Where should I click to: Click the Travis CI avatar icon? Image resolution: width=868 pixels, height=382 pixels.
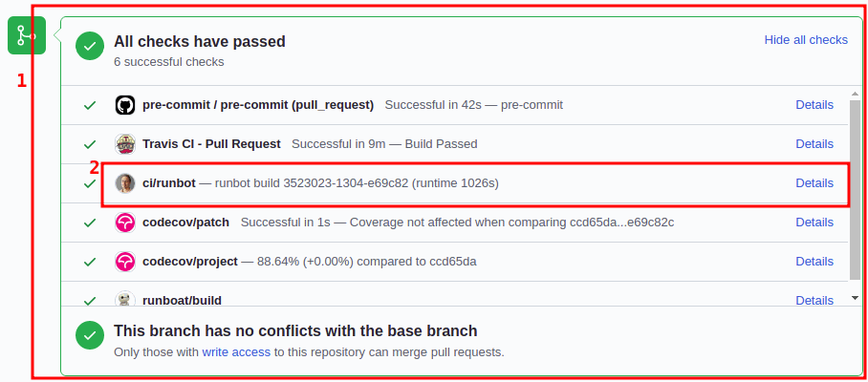[x=124, y=144]
